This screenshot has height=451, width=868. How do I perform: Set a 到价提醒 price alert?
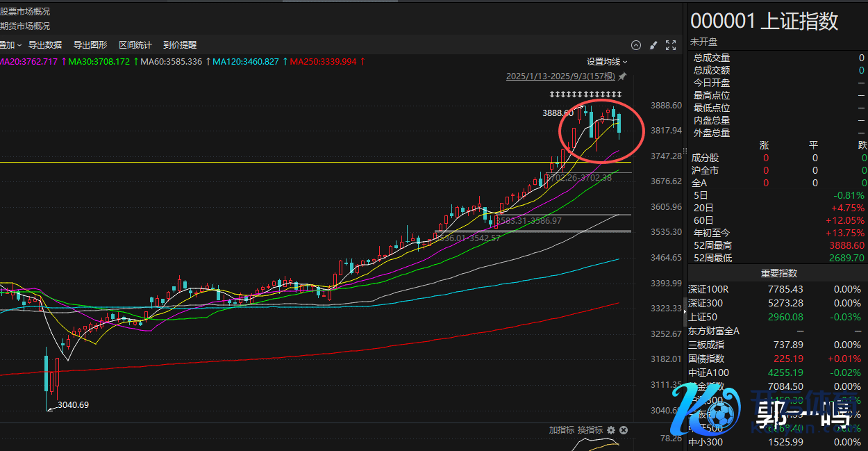pos(180,45)
